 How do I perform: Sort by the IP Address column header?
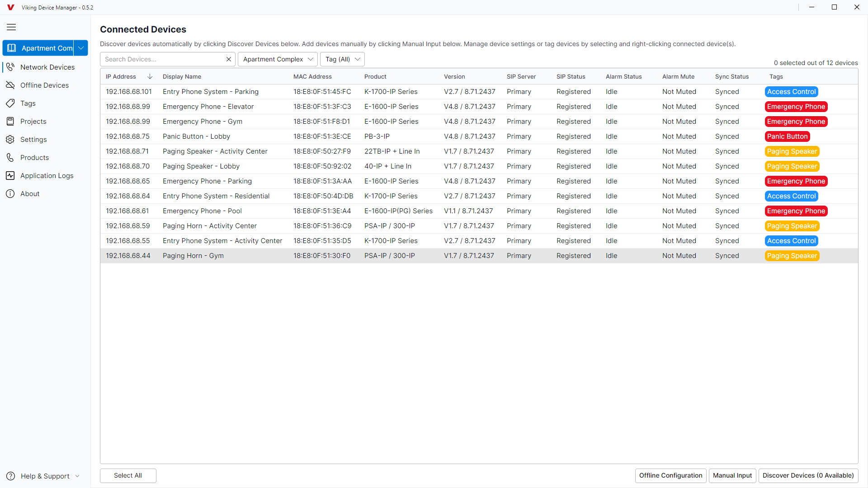[x=121, y=76]
